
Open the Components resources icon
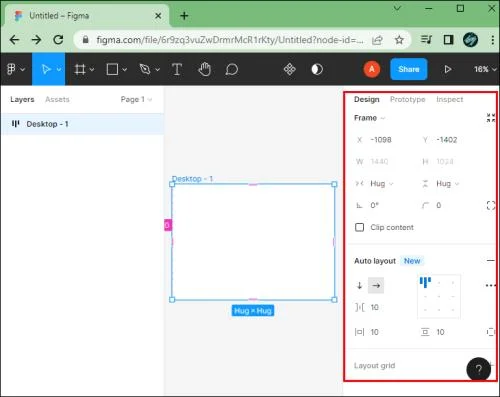pyautogui.click(x=289, y=69)
